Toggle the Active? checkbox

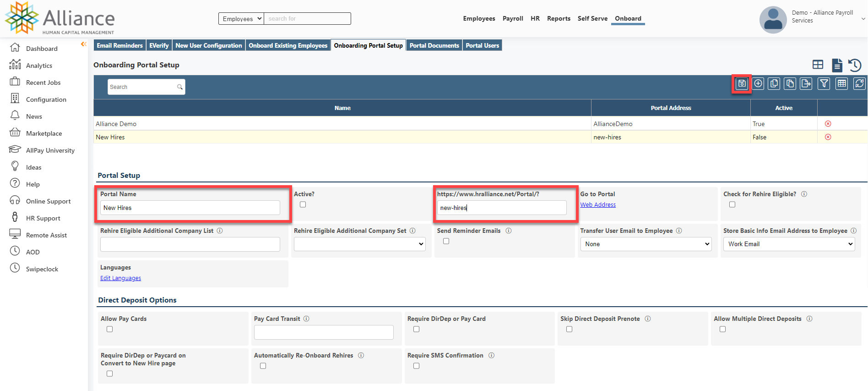tap(303, 204)
